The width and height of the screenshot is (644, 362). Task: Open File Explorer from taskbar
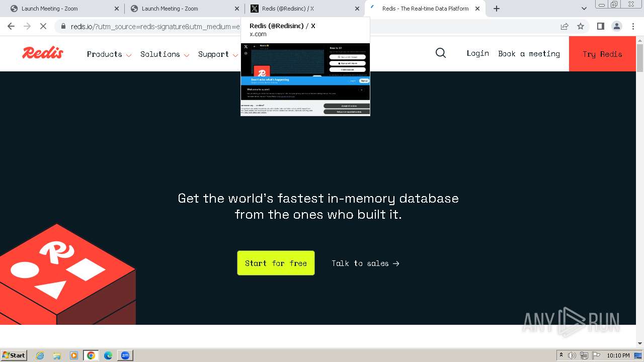pyautogui.click(x=57, y=355)
